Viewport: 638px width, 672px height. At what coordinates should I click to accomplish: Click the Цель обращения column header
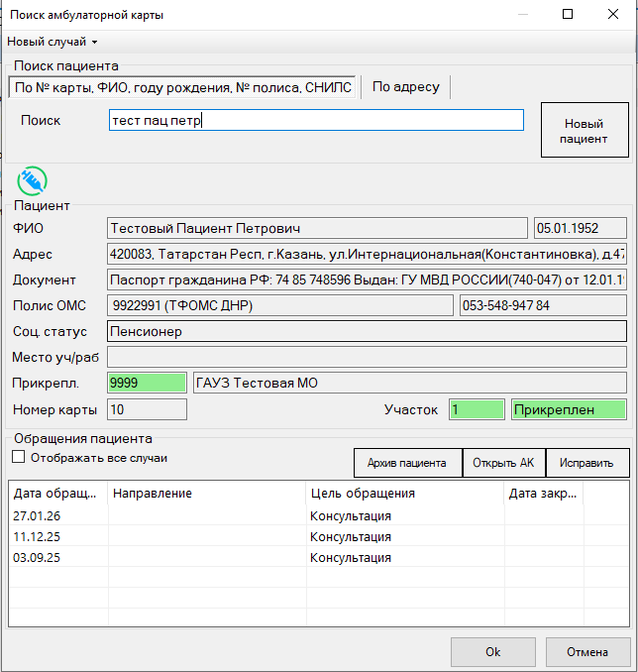405,494
